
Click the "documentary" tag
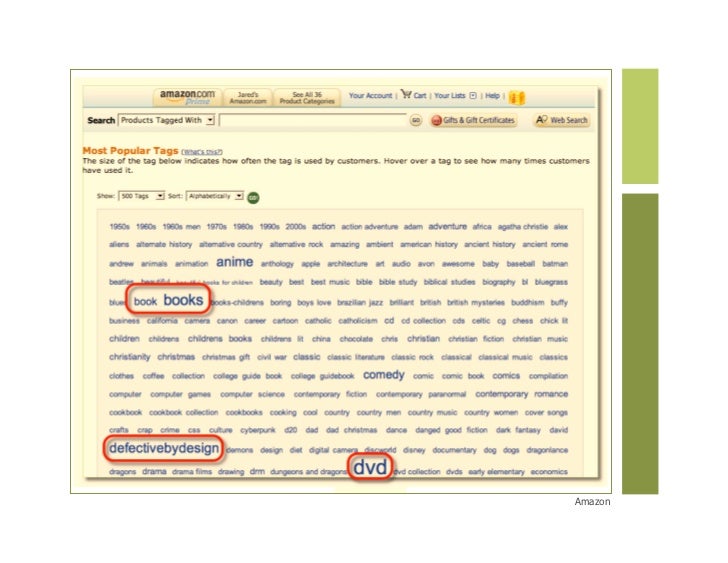coord(454,450)
